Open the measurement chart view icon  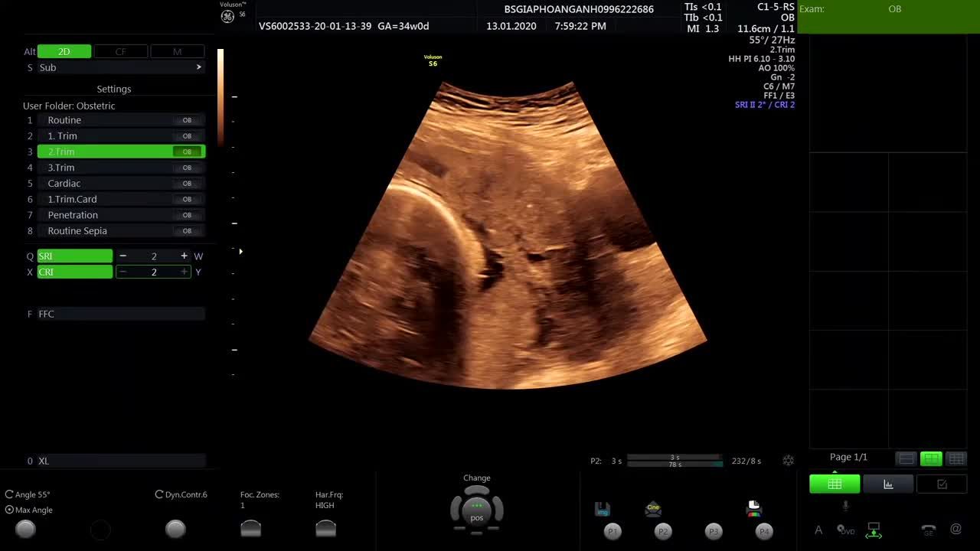click(x=888, y=484)
